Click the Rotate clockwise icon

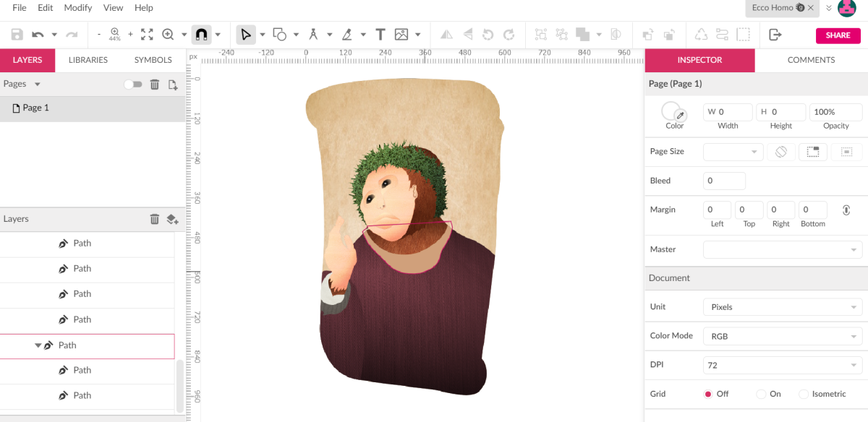509,34
